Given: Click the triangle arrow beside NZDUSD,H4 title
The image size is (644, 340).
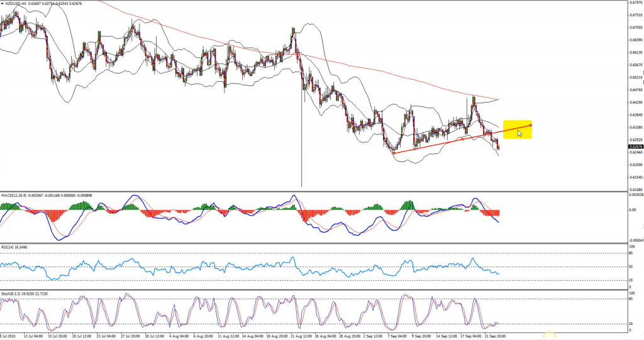Looking at the screenshot, I should [3, 4].
